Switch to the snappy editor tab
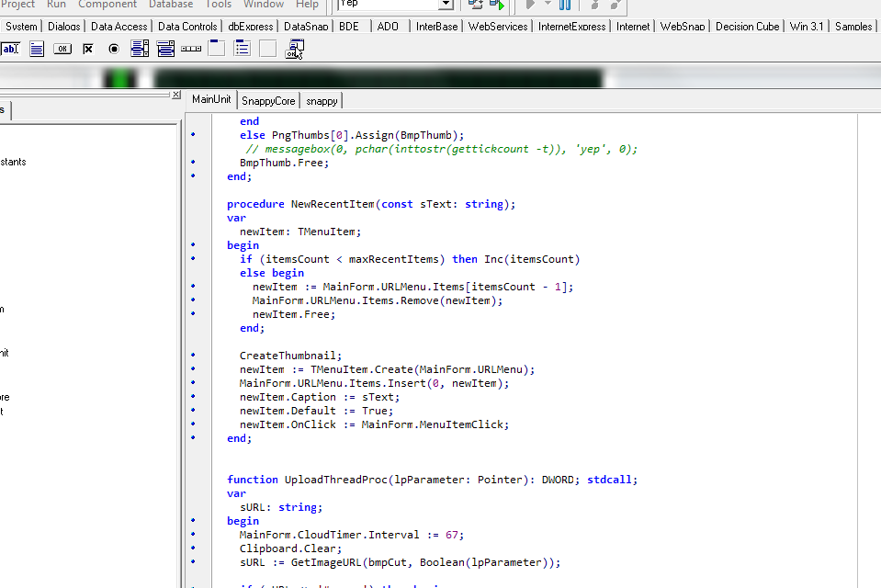 point(322,101)
